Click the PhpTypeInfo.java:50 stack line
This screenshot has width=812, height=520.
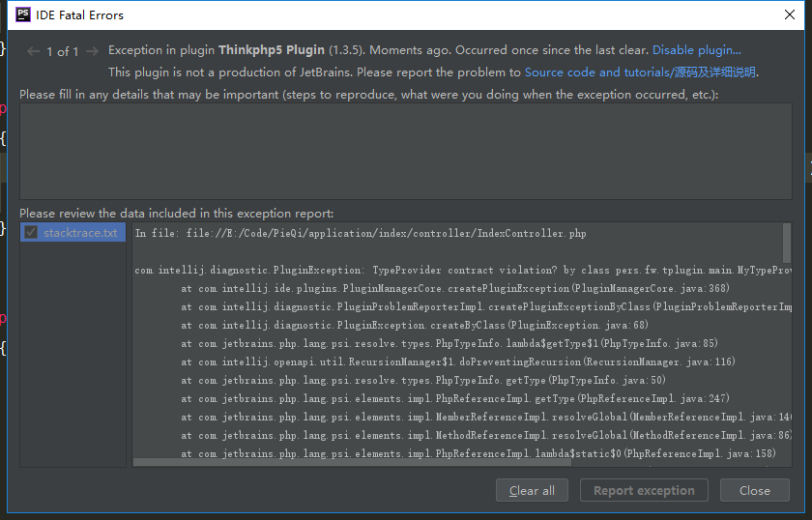pyautogui.click(x=423, y=380)
